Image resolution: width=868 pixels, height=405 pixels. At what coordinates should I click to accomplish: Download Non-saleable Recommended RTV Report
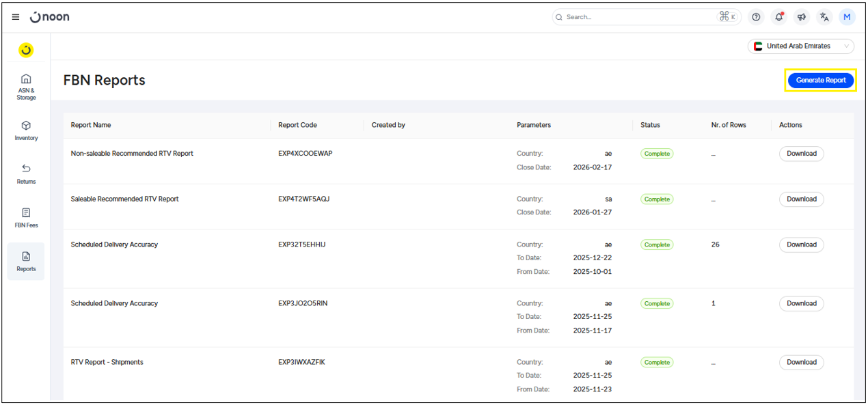pyautogui.click(x=801, y=154)
